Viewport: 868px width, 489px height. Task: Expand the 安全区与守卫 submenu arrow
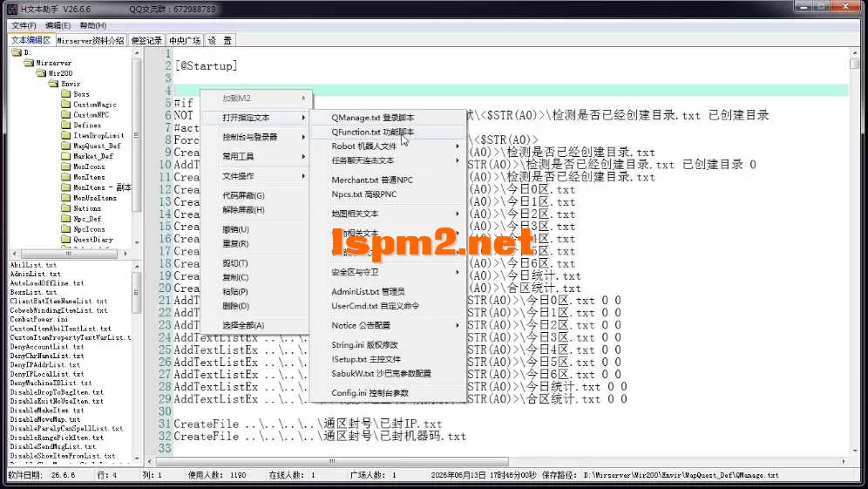point(458,273)
